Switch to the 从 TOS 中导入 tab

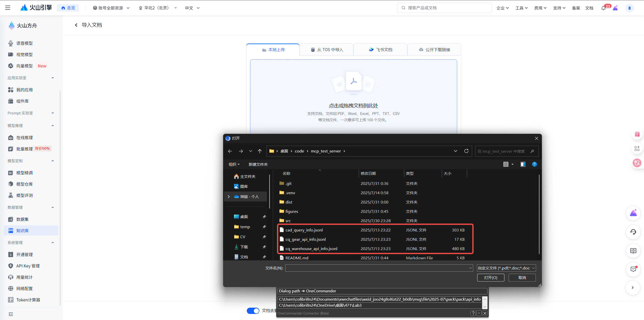[x=327, y=50]
